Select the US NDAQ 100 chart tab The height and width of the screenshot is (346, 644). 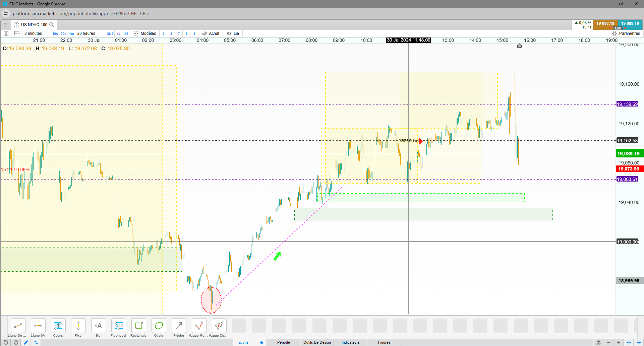tap(34, 24)
